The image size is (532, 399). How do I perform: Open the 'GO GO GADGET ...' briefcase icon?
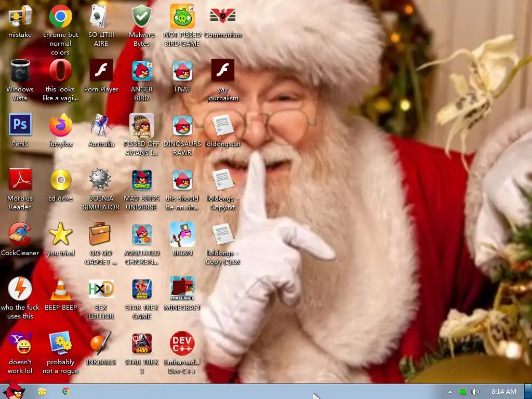(x=100, y=234)
